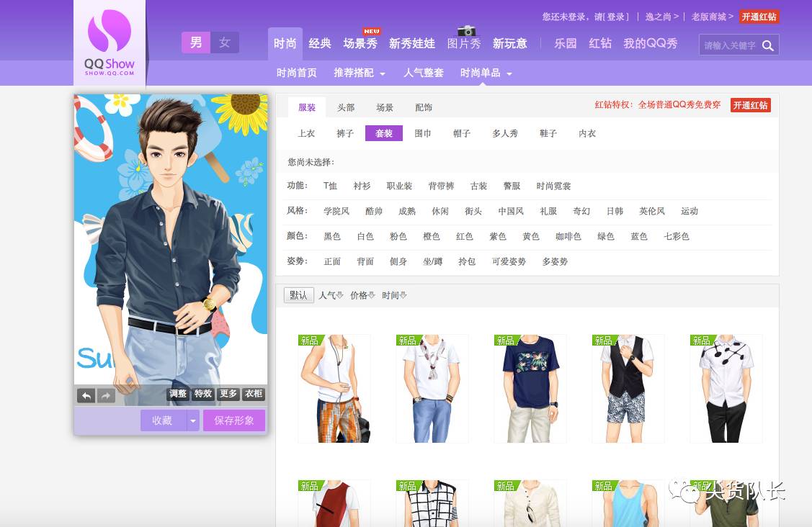Switch to the 服装 tab
The height and width of the screenshot is (527, 812).
307,108
